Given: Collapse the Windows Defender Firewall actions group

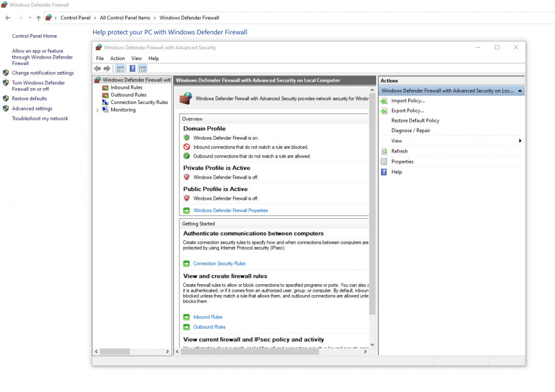Looking at the screenshot, I should (520, 90).
